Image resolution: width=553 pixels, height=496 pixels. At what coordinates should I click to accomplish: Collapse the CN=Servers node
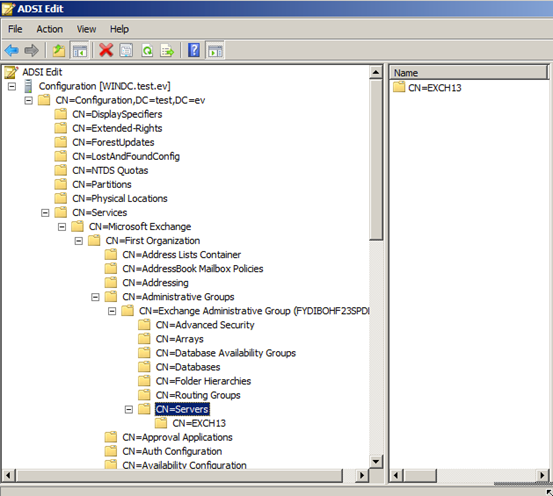point(129,410)
